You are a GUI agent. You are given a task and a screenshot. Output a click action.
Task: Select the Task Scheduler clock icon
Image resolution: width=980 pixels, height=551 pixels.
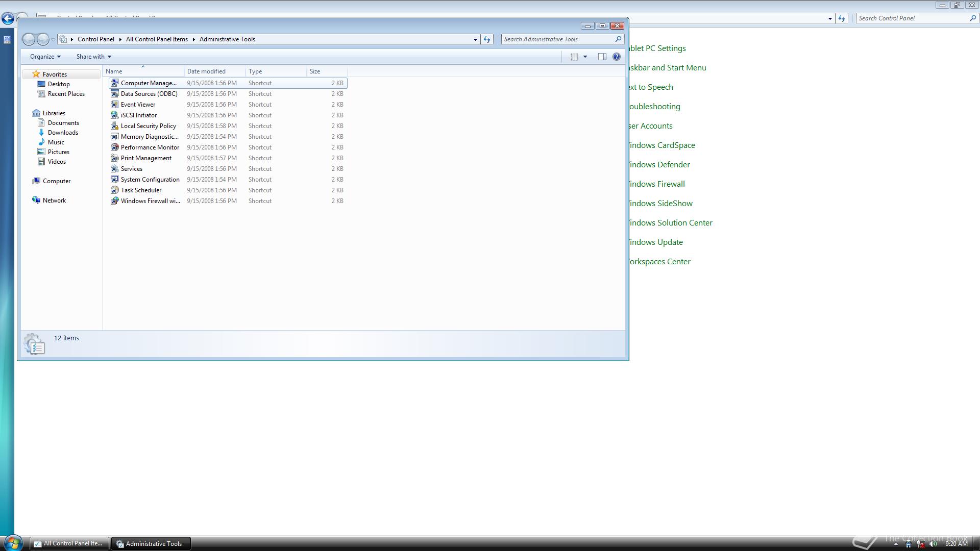pos(115,190)
